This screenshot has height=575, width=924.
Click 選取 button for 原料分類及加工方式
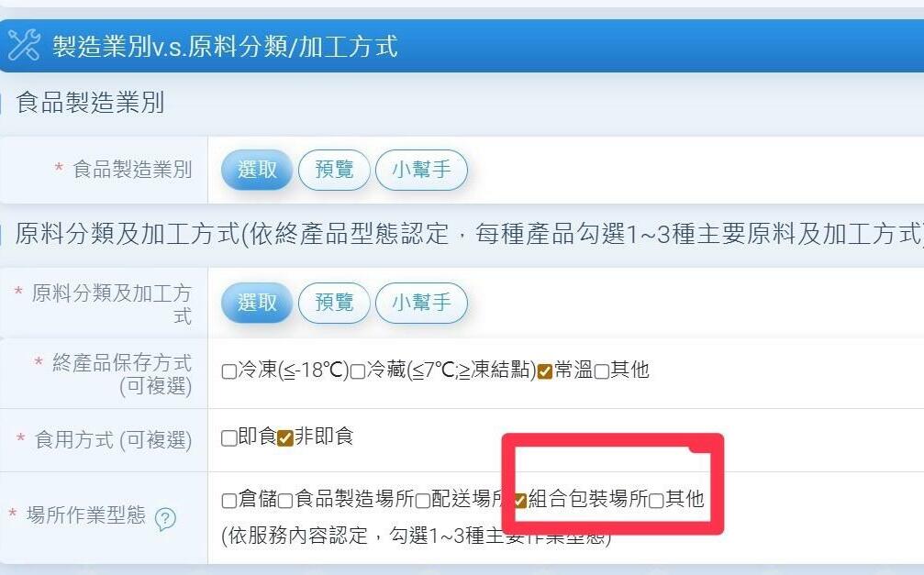pyautogui.click(x=257, y=303)
